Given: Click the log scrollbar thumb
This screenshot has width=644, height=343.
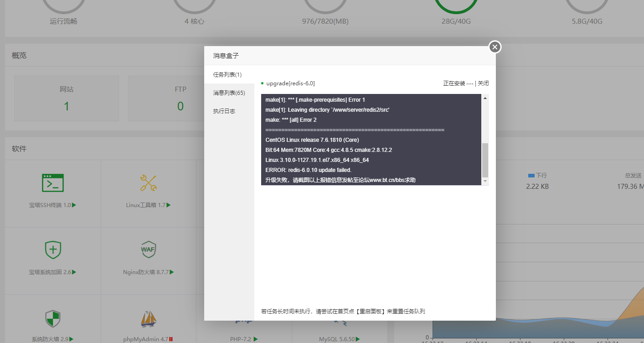Looking at the screenshot, I should coord(485,160).
